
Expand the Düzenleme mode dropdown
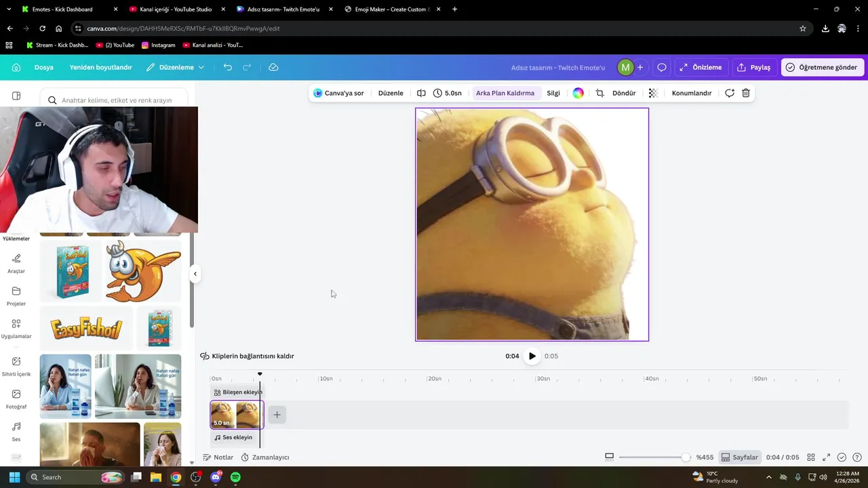coord(175,67)
